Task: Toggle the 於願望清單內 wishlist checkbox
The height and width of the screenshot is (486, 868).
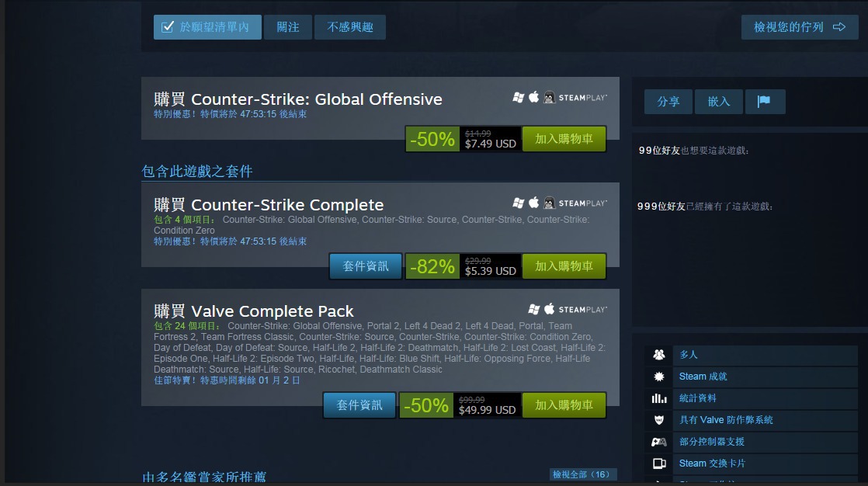Action: click(x=207, y=27)
